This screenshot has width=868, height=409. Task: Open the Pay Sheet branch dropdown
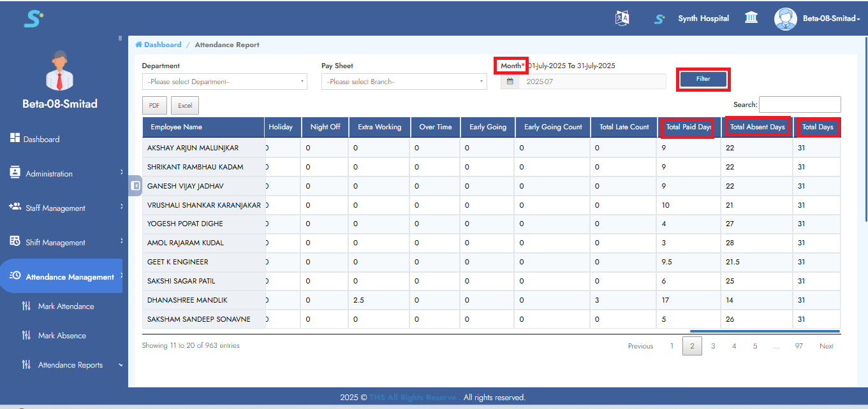tap(404, 82)
